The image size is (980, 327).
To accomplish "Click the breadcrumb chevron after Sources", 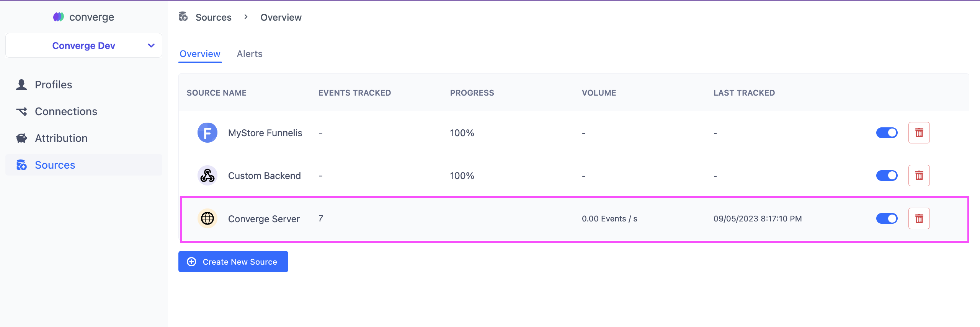I will (246, 17).
